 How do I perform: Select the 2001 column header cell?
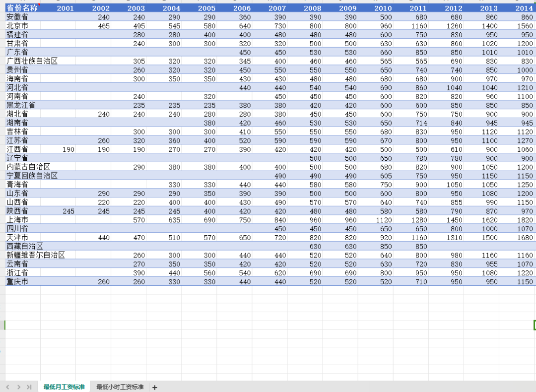(58, 8)
